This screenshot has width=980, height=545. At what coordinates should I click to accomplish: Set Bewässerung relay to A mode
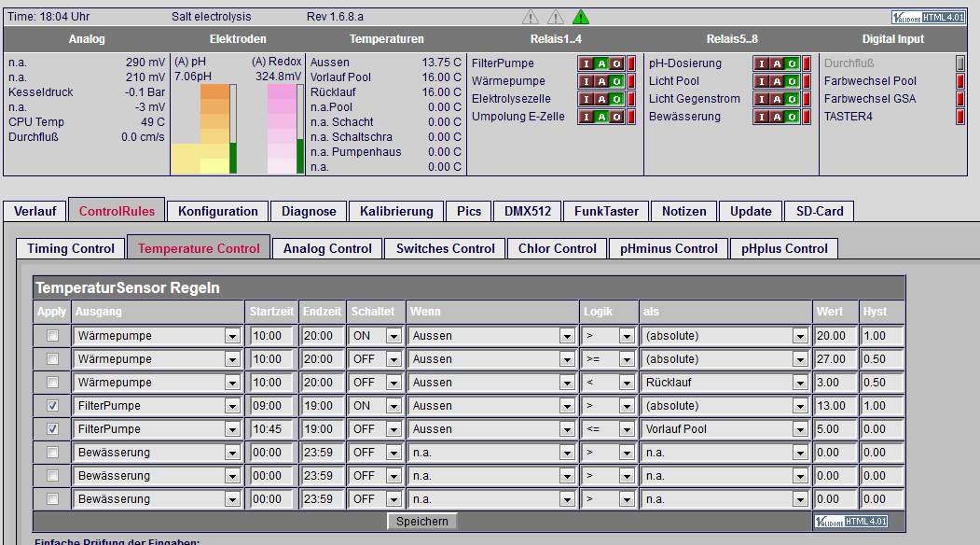click(776, 117)
